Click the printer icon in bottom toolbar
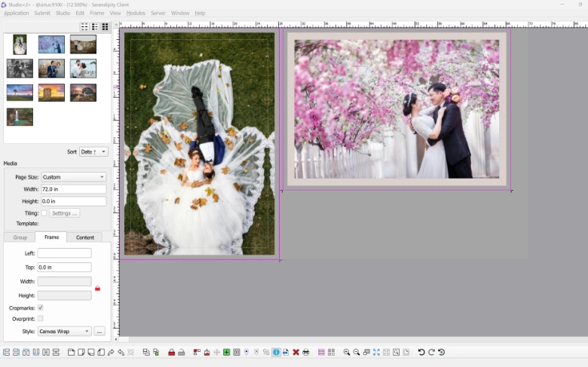The height and width of the screenshot is (367, 588). [305, 353]
